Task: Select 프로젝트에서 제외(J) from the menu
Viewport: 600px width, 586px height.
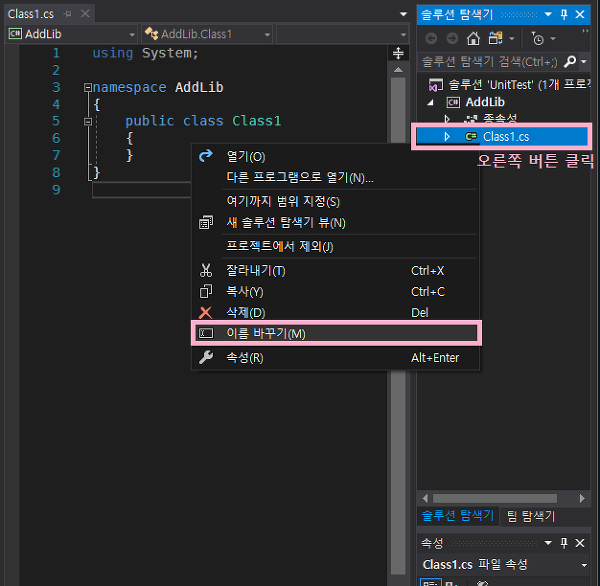Action: (x=335, y=246)
